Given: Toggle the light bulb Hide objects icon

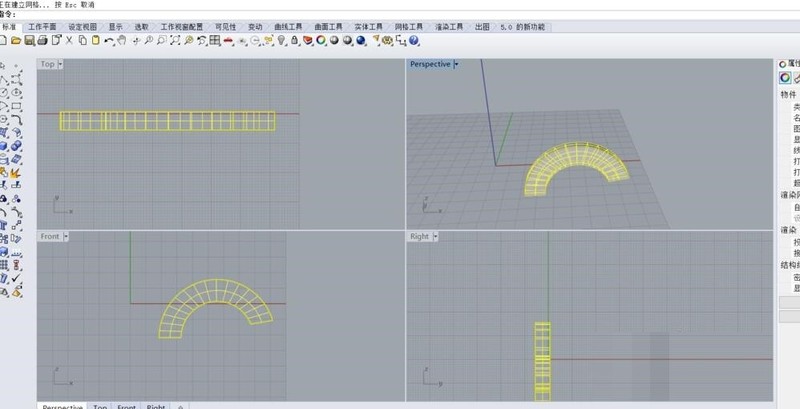Looking at the screenshot, I should coord(282,40).
